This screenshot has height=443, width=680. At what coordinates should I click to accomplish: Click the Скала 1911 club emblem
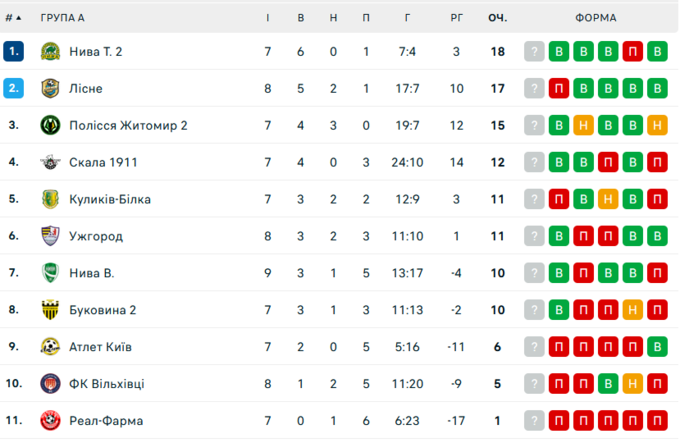click(50, 163)
